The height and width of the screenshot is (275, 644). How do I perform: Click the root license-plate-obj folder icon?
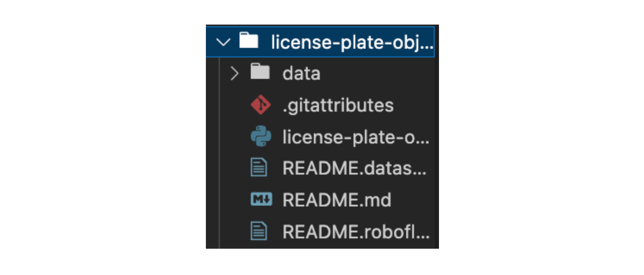pyautogui.click(x=249, y=41)
